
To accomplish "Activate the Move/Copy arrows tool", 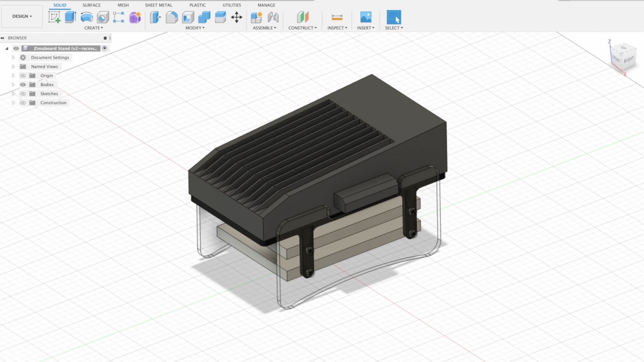I will pos(236,17).
